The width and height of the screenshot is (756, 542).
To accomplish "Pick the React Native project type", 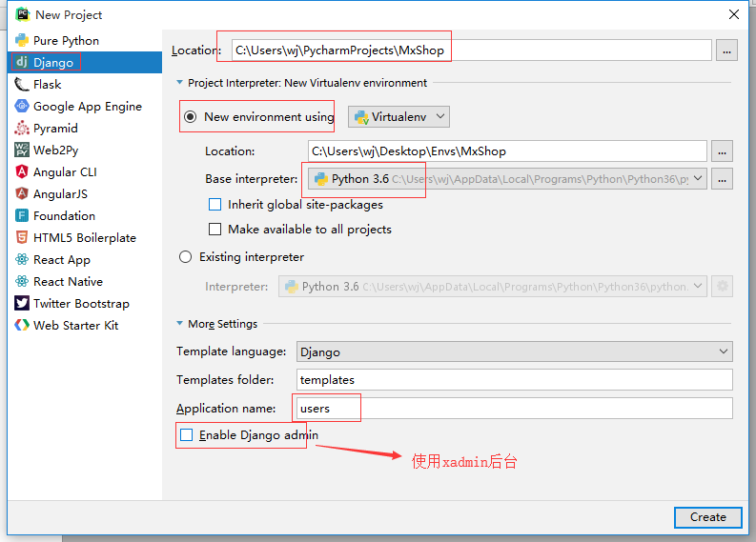I will 85,281.
